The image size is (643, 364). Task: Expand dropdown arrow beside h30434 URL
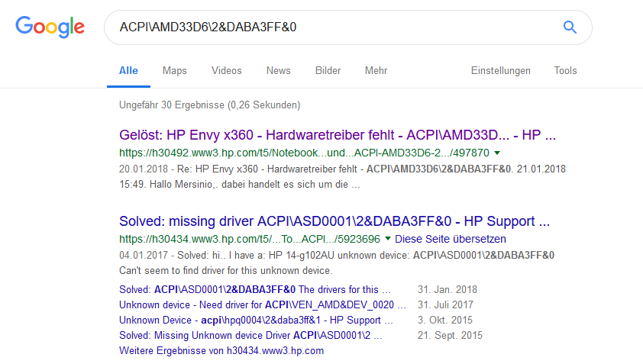387,239
